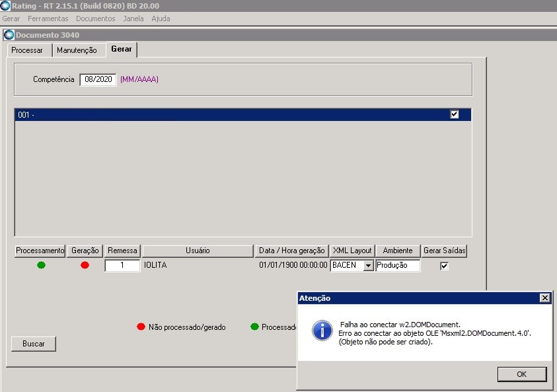This screenshot has width=557, height=392.
Task: Click the XML Layout column header
Action: [x=352, y=251]
